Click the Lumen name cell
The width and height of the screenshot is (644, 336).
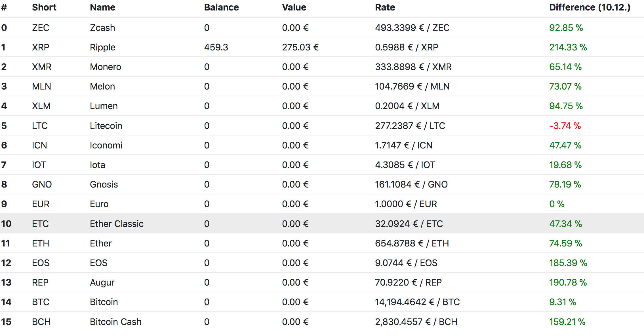point(104,106)
